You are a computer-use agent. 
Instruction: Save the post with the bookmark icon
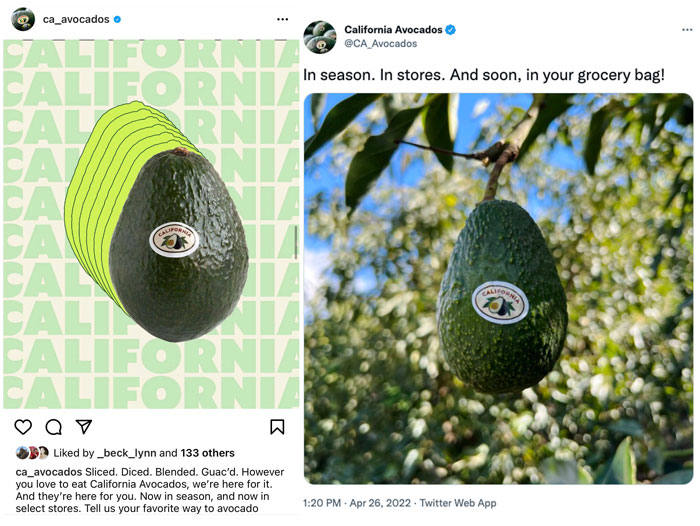[277, 427]
